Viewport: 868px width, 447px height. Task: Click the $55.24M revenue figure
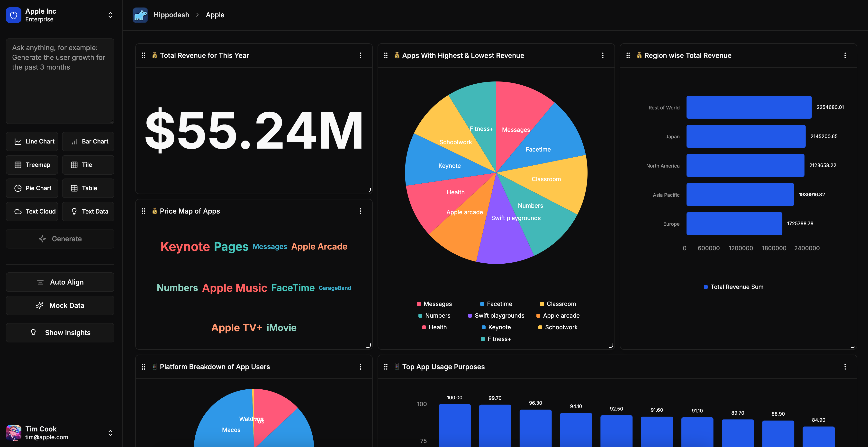click(254, 130)
